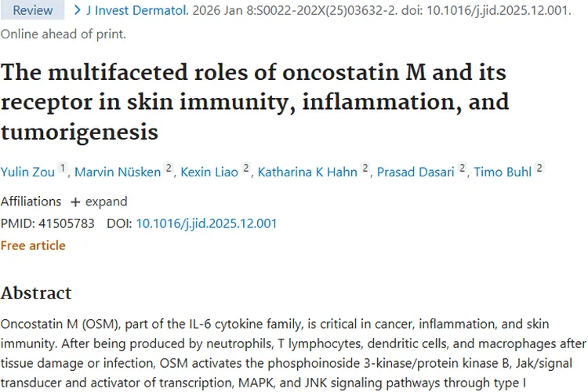Open the DOI link 10.1016/j.jid.2025.12.001
Screen dimensions: 588x392
coord(206,223)
